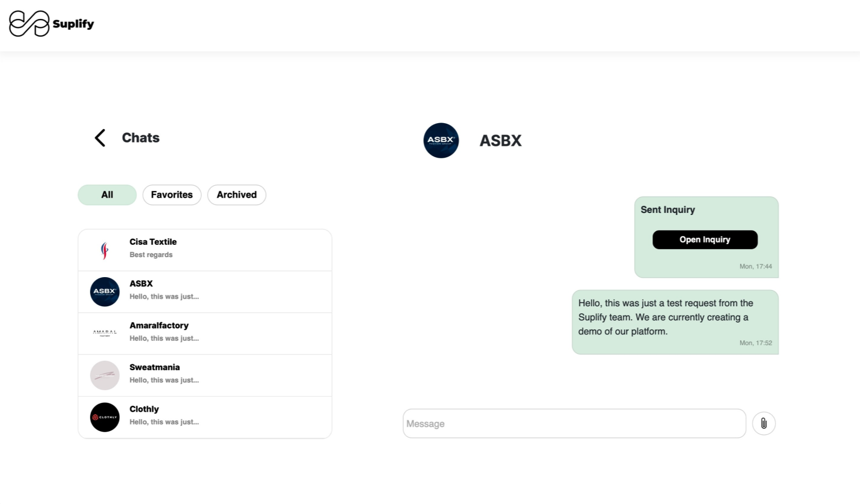Open the Amaralfactory conversation name
The image size is (860, 504).
click(159, 325)
